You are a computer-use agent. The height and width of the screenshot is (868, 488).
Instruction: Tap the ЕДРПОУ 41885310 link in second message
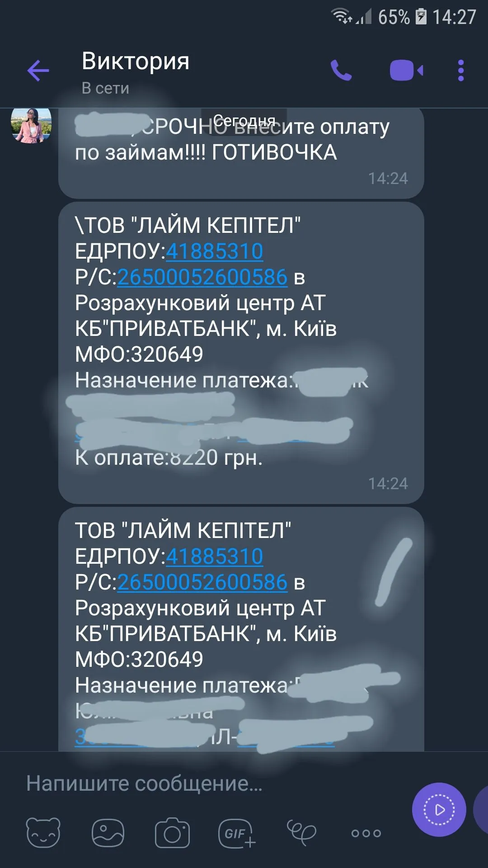click(215, 251)
